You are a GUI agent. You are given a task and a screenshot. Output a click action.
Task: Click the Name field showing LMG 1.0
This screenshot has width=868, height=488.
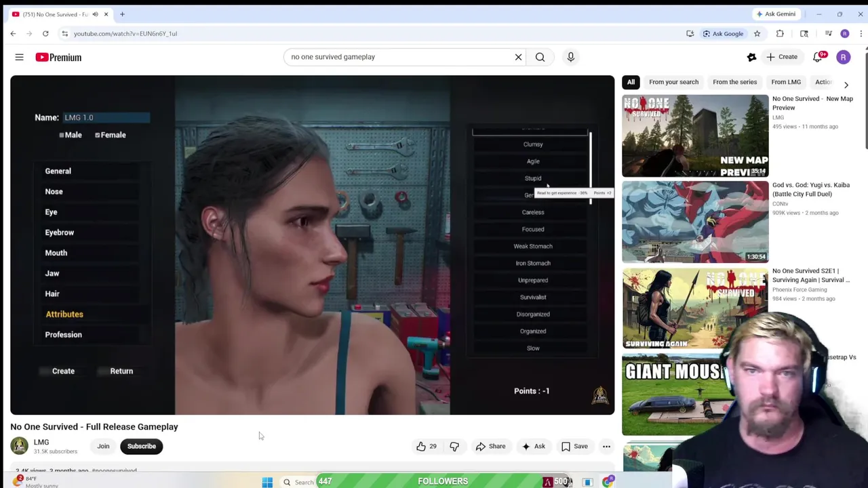click(106, 118)
